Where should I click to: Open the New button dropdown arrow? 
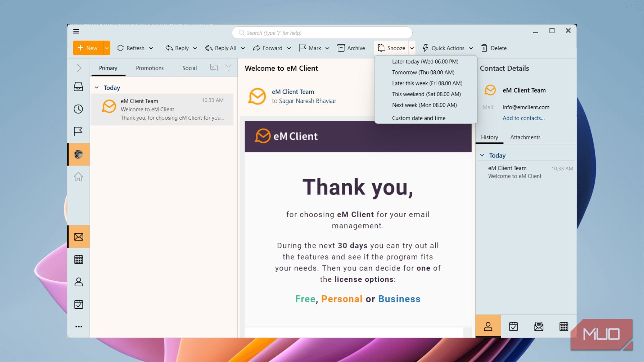pyautogui.click(x=107, y=48)
